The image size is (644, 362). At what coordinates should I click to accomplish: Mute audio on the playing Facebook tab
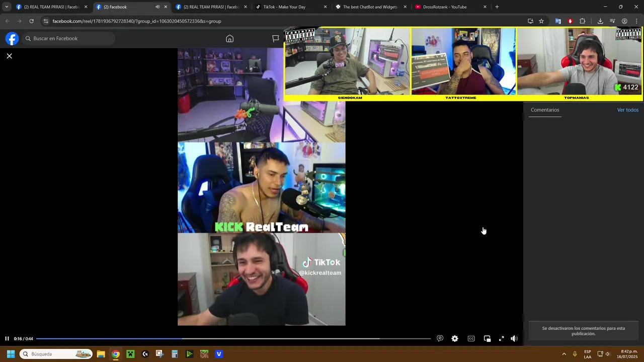157,7
